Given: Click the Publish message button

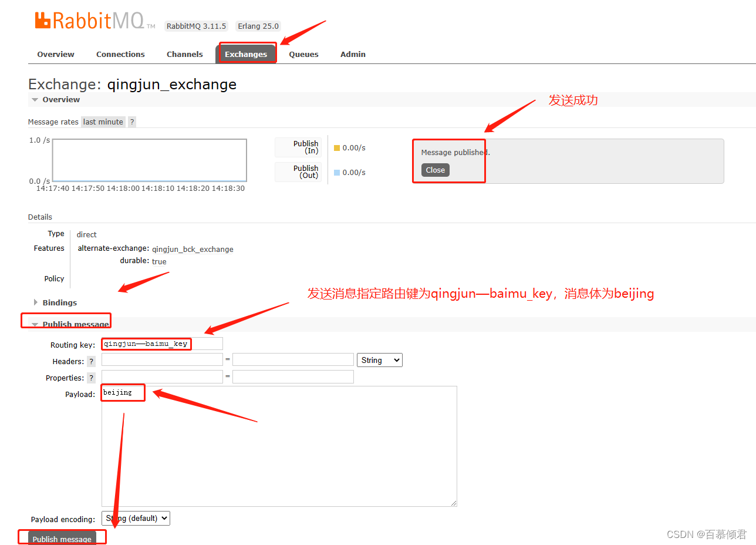Looking at the screenshot, I should coord(62,538).
